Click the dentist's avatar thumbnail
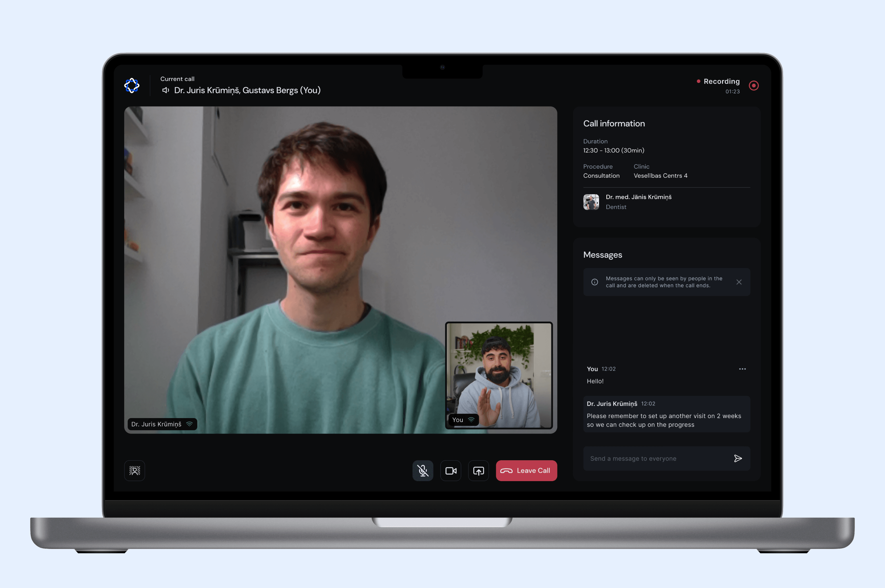The width and height of the screenshot is (885, 588). [591, 202]
